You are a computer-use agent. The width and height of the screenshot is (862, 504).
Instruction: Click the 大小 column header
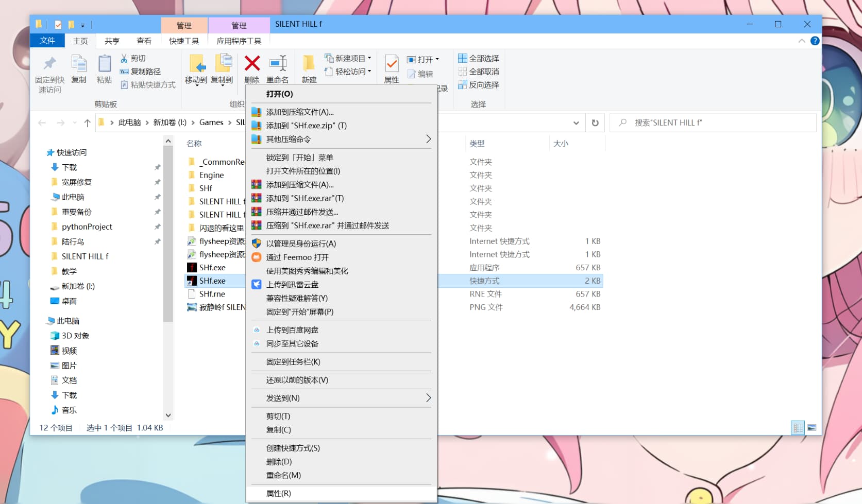561,144
